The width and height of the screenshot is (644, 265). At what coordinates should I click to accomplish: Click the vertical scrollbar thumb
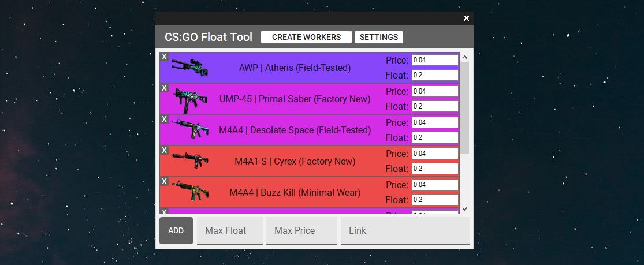(x=464, y=107)
